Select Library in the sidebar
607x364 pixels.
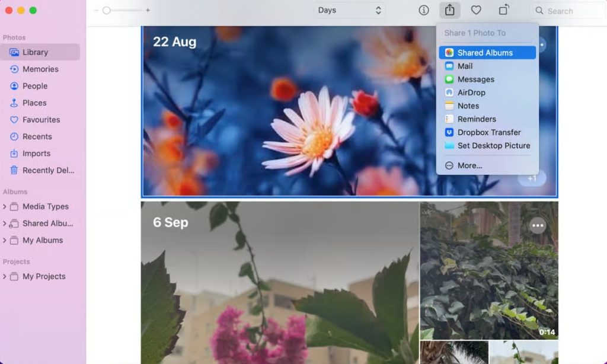pos(40,52)
